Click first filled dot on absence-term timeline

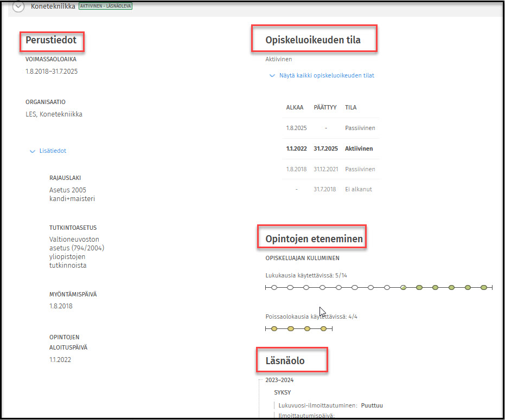(274, 328)
